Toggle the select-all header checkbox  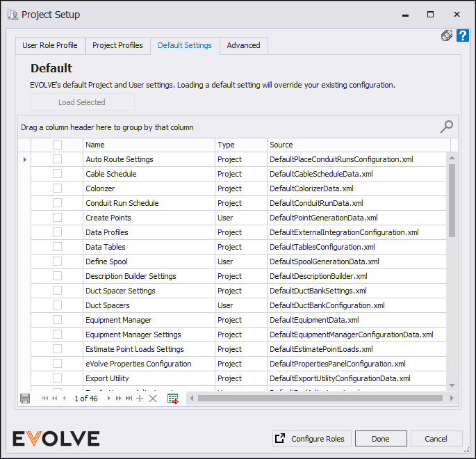point(57,145)
